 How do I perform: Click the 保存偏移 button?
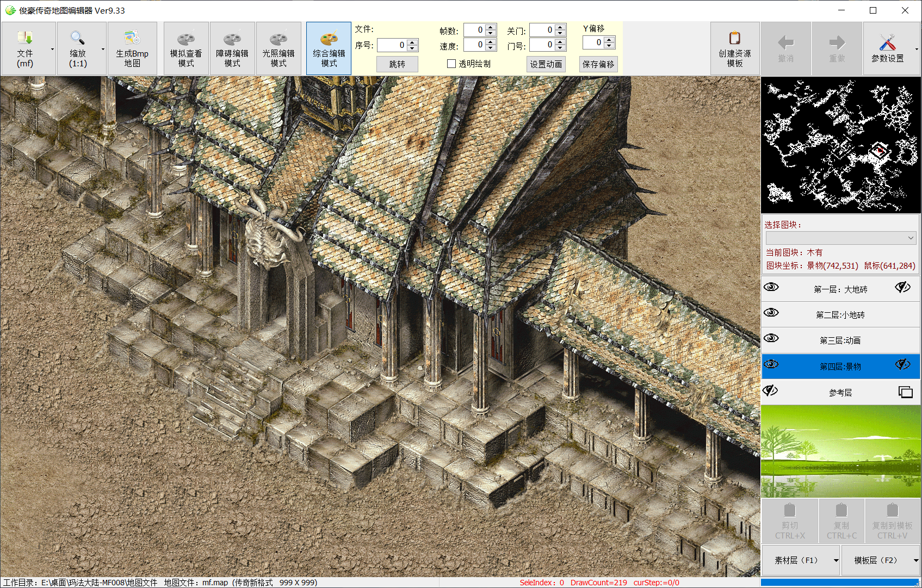point(598,64)
